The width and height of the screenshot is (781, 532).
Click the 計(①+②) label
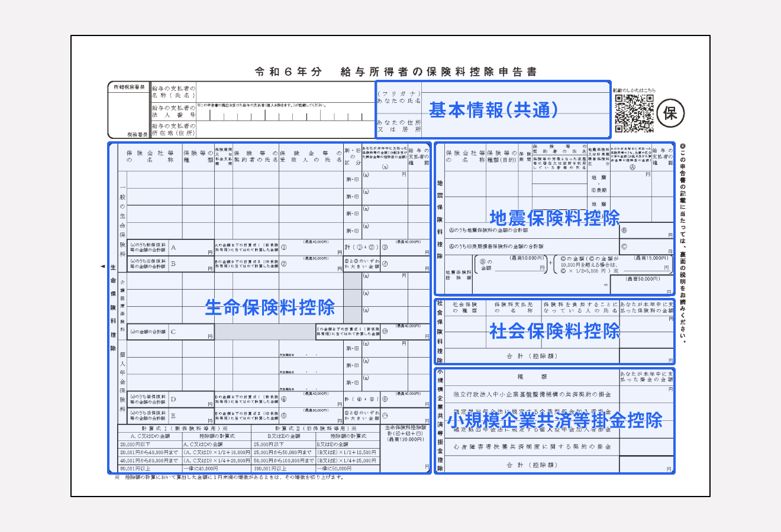[361, 248]
